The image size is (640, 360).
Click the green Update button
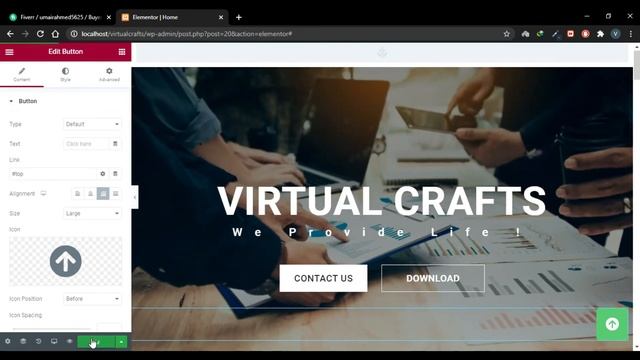click(96, 342)
